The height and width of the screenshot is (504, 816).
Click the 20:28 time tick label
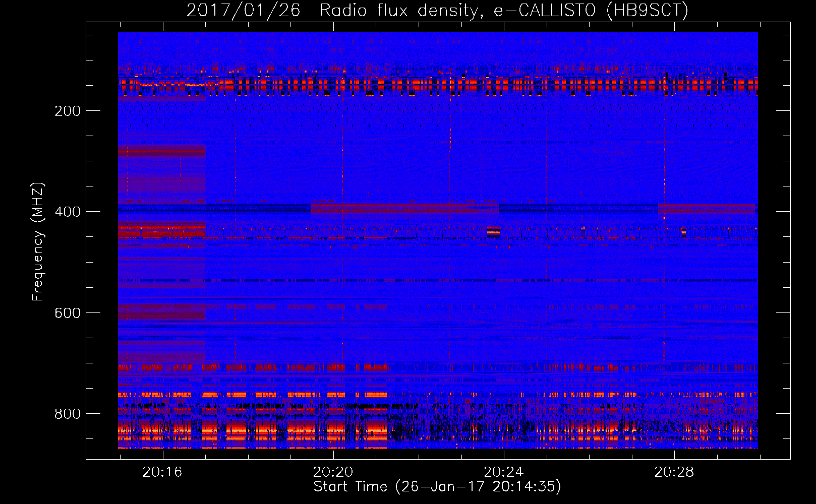pos(674,472)
